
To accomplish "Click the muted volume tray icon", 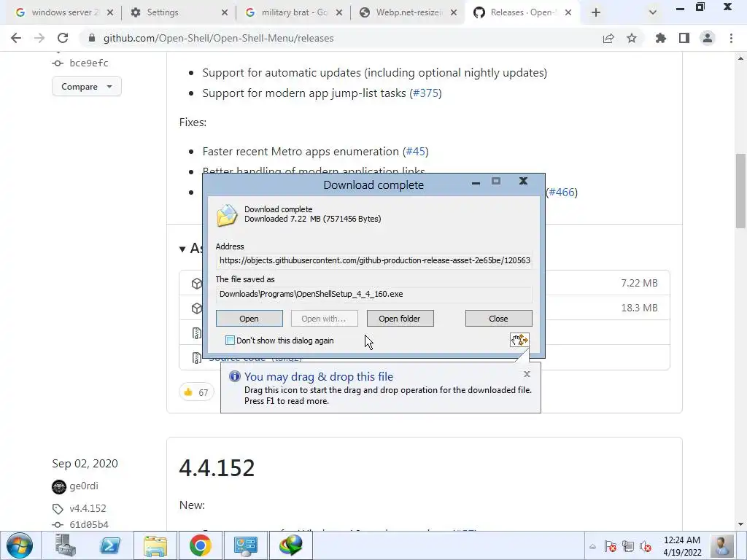I will point(646,546).
